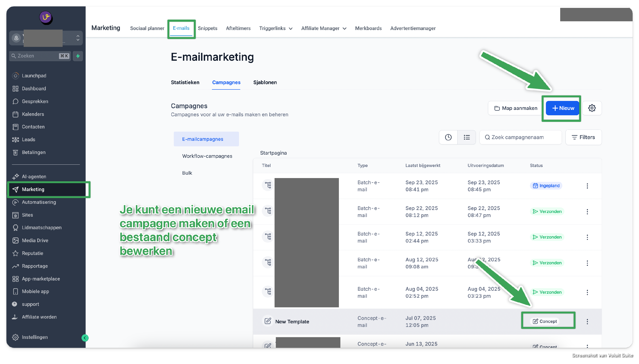The height and width of the screenshot is (364, 639).
Task: Click the campaign settings gear icon
Action: [x=592, y=108]
